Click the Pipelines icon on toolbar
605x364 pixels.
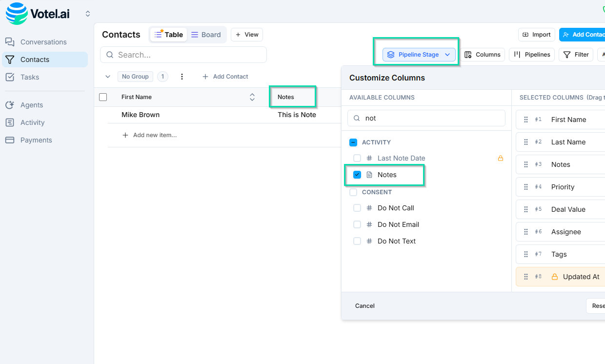tap(531, 54)
